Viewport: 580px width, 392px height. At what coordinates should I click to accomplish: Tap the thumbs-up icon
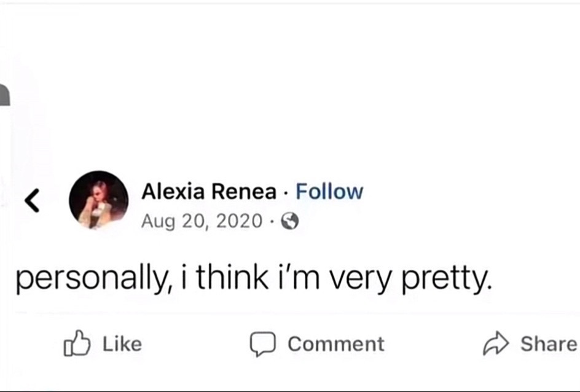pyautogui.click(x=77, y=343)
